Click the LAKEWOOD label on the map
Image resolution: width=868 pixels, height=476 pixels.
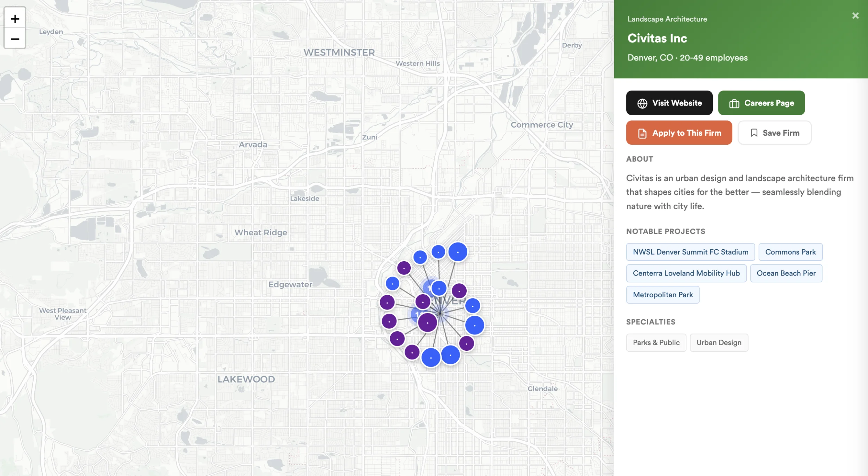click(x=246, y=380)
